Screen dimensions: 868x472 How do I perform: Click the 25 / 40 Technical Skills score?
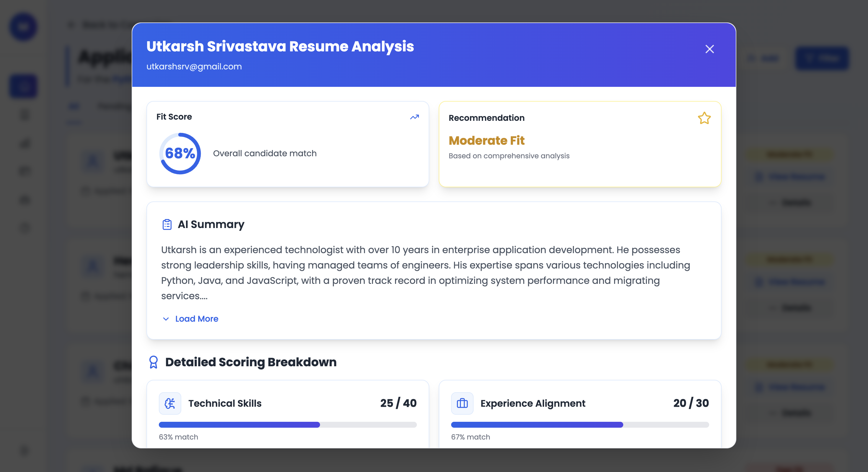398,403
